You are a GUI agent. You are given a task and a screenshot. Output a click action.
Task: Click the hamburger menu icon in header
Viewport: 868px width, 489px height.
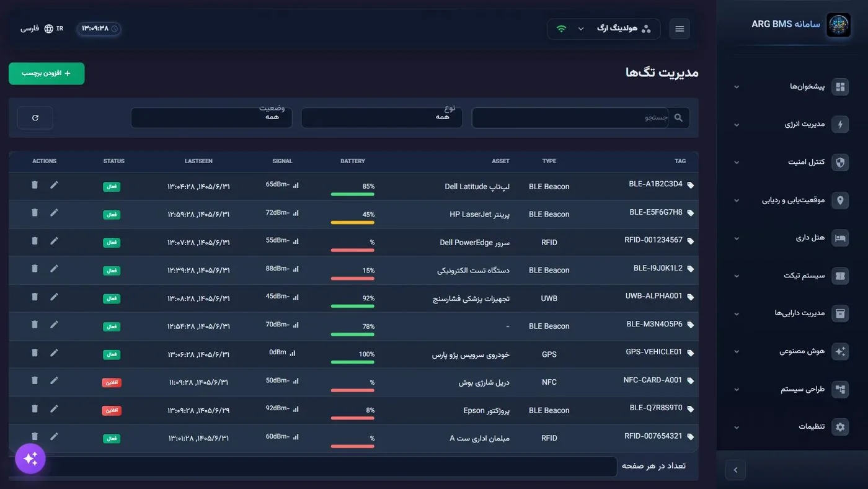pos(680,29)
